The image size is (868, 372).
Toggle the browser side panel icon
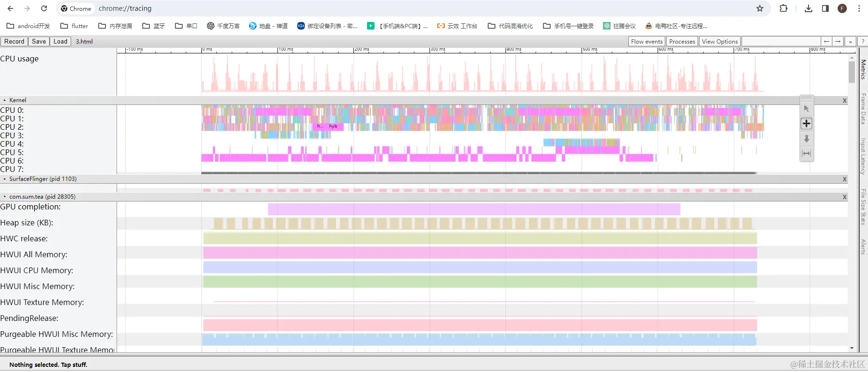(825, 8)
